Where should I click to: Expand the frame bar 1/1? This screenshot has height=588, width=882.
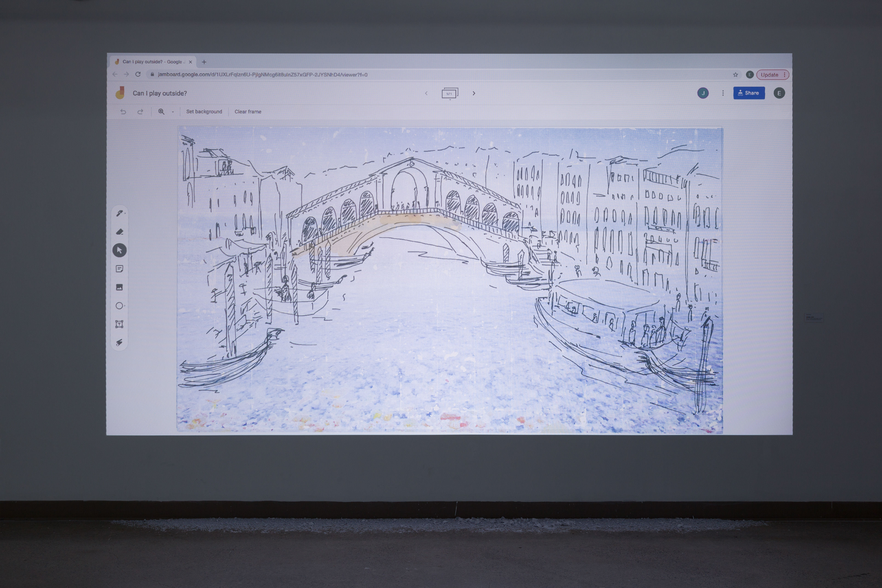point(450,93)
